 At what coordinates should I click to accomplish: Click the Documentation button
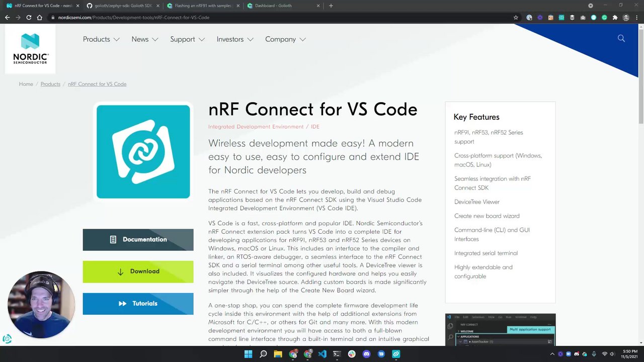coord(138,240)
